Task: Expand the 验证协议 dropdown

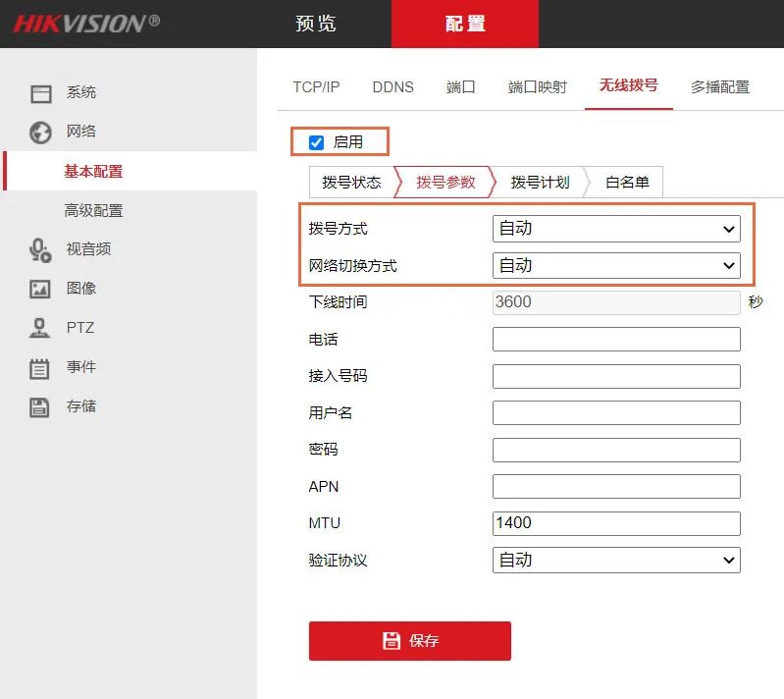Action: coord(615,560)
